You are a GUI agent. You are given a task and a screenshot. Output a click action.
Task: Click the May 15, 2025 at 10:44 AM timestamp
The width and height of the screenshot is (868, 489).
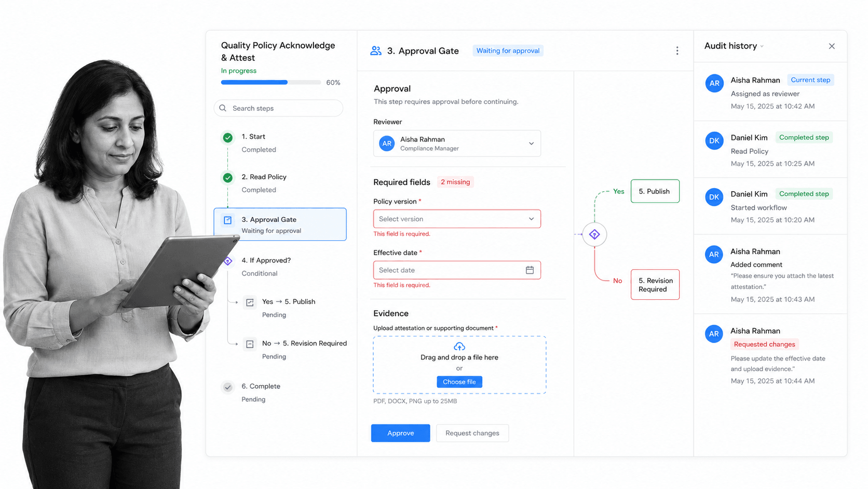772,381
